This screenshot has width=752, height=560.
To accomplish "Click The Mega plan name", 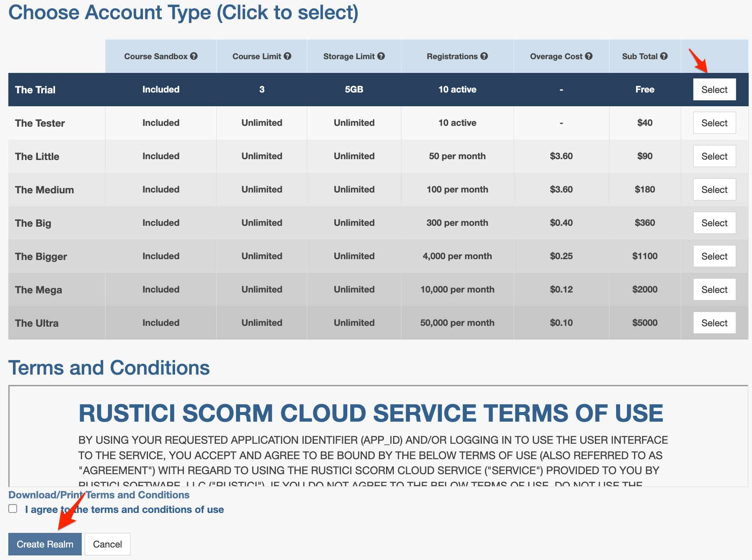I will point(38,290).
